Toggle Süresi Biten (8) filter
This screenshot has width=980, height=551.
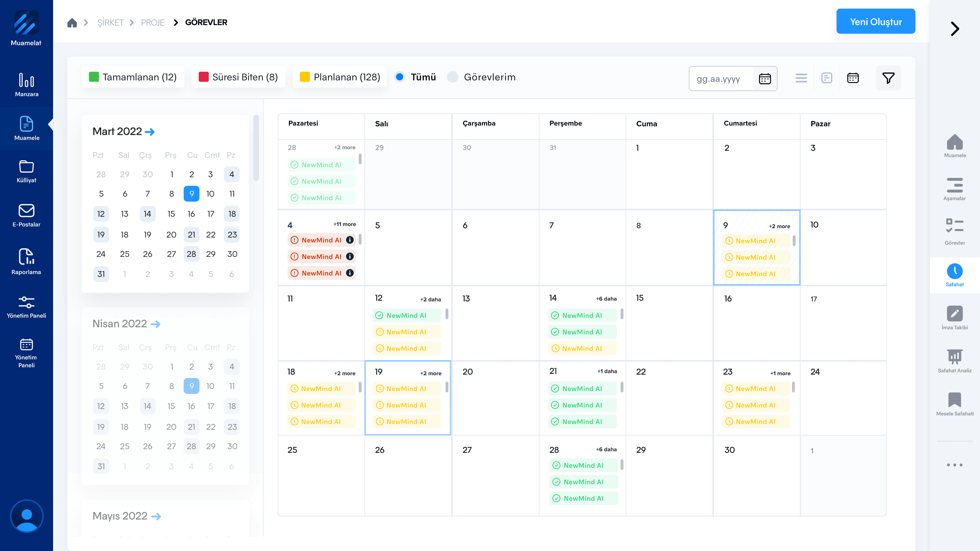pos(239,77)
